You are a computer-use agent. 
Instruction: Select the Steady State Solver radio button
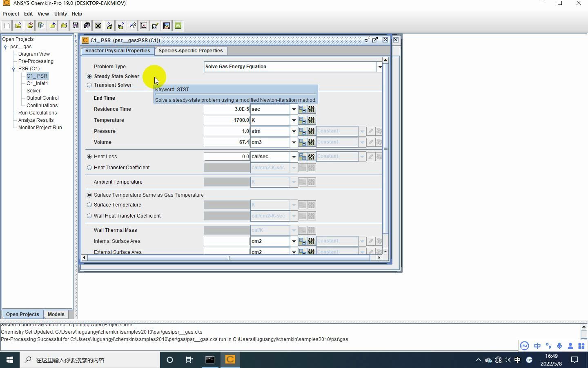89,76
